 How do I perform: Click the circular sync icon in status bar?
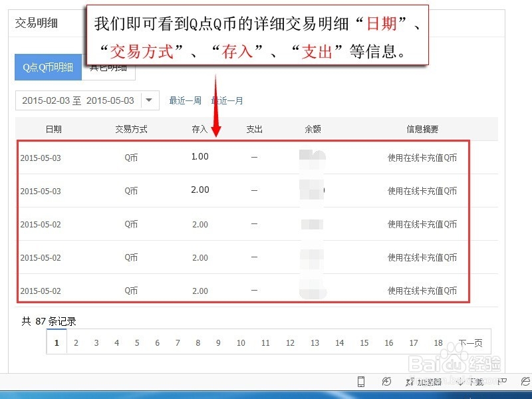point(386,381)
